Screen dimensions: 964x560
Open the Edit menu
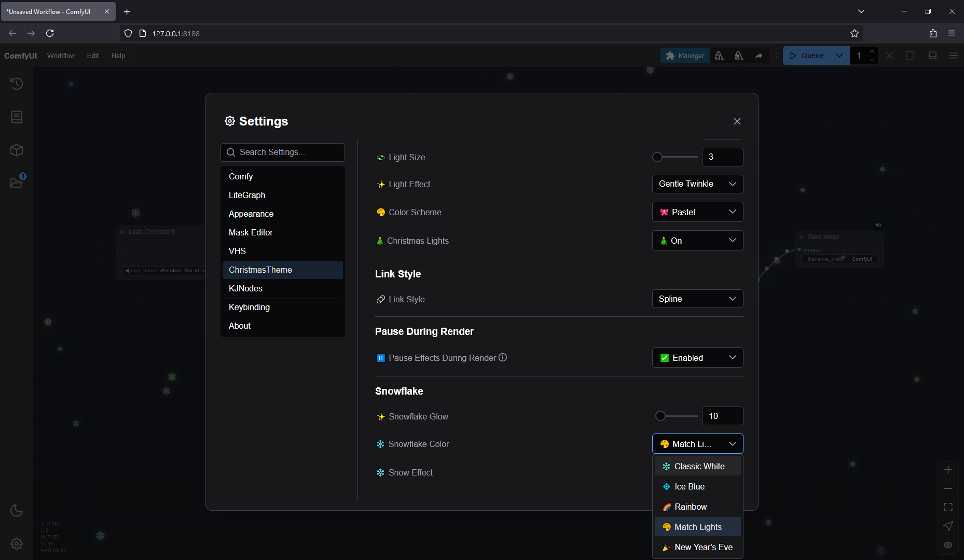93,55
